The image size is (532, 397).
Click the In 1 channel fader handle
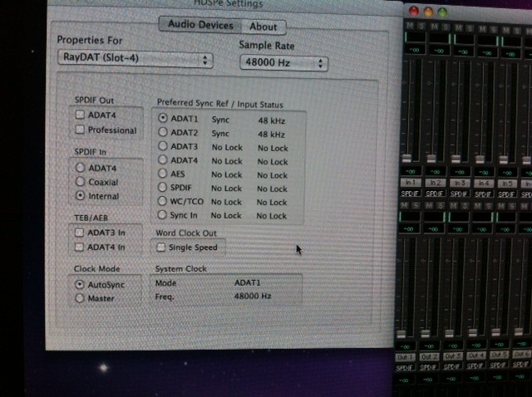406,159
